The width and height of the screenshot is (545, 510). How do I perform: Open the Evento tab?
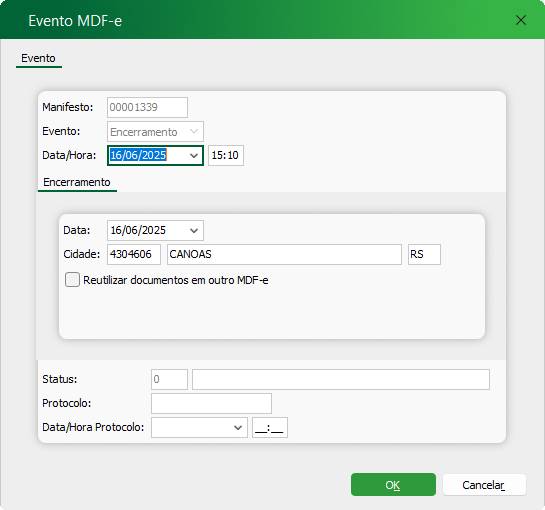point(38,58)
